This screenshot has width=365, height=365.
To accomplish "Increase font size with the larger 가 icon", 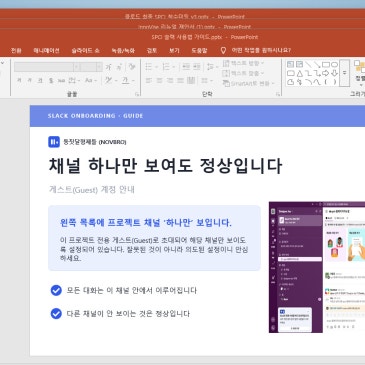I will coord(109,67).
